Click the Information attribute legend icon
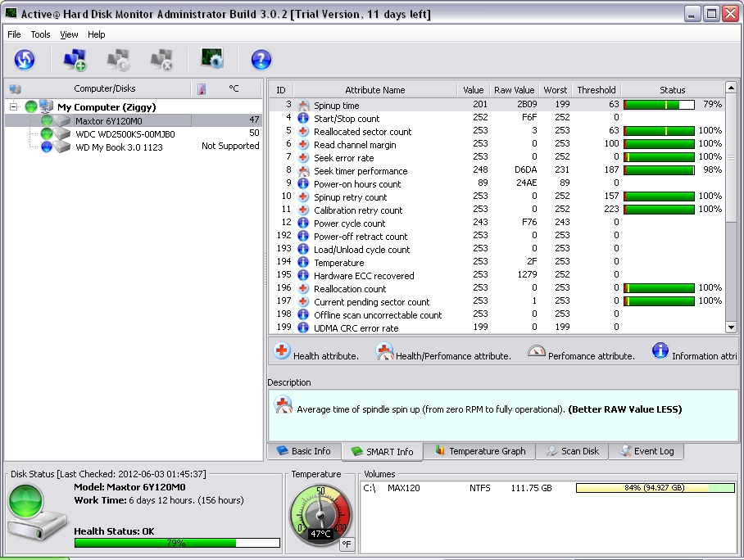This screenshot has width=744, height=560. tap(660, 351)
